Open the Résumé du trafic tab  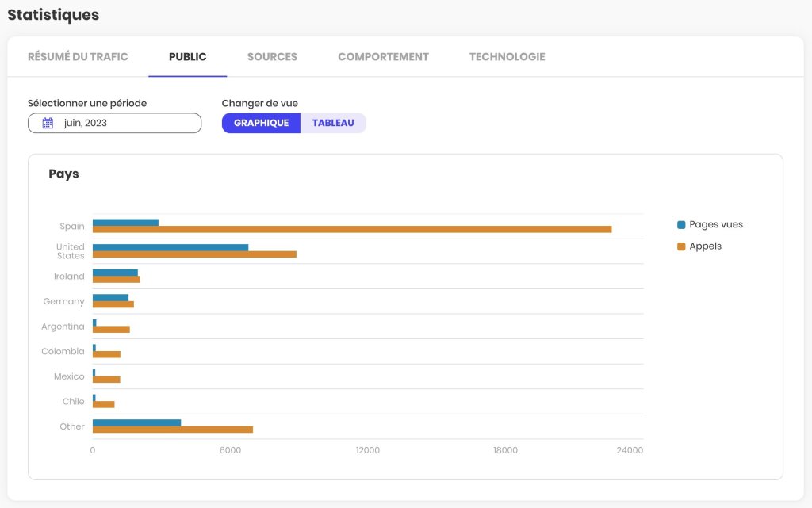pos(78,57)
